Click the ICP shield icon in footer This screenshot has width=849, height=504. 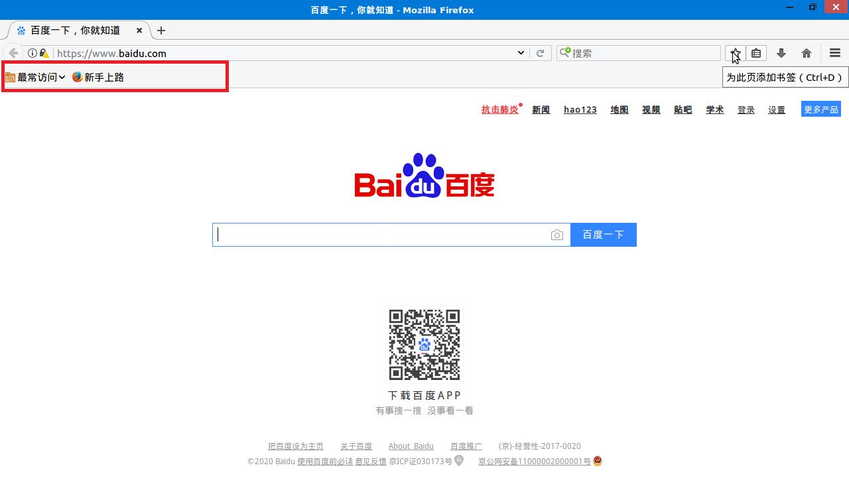[x=459, y=461]
